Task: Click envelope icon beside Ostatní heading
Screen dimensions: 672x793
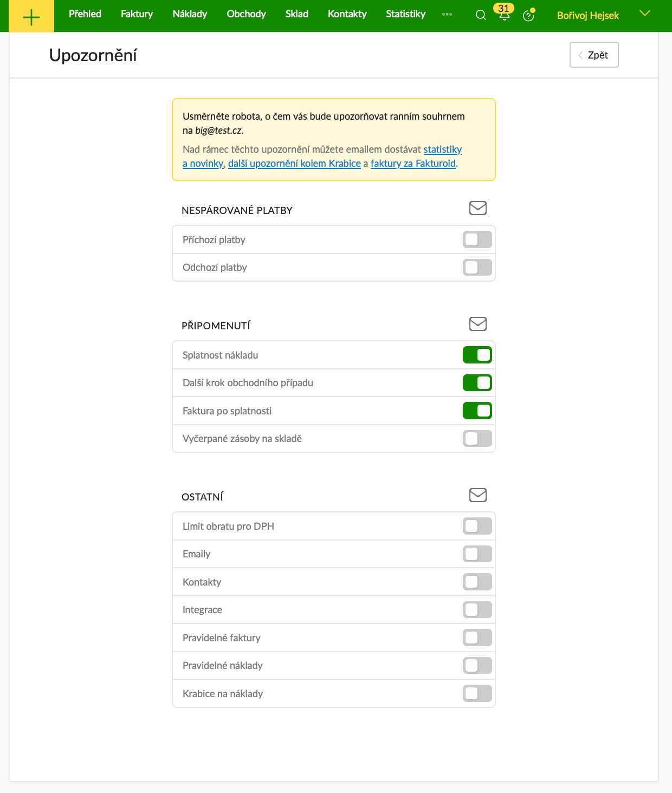Action: coord(477,495)
